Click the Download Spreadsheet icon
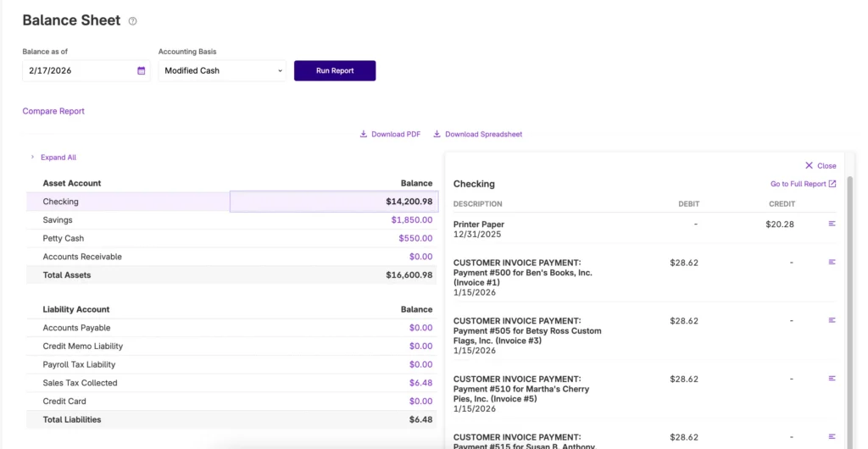The width and height of the screenshot is (868, 449). pos(437,134)
